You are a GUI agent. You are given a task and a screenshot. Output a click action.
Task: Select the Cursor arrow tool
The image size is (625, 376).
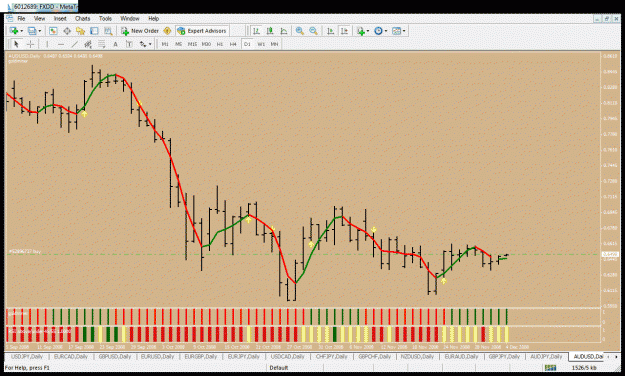click(x=16, y=44)
